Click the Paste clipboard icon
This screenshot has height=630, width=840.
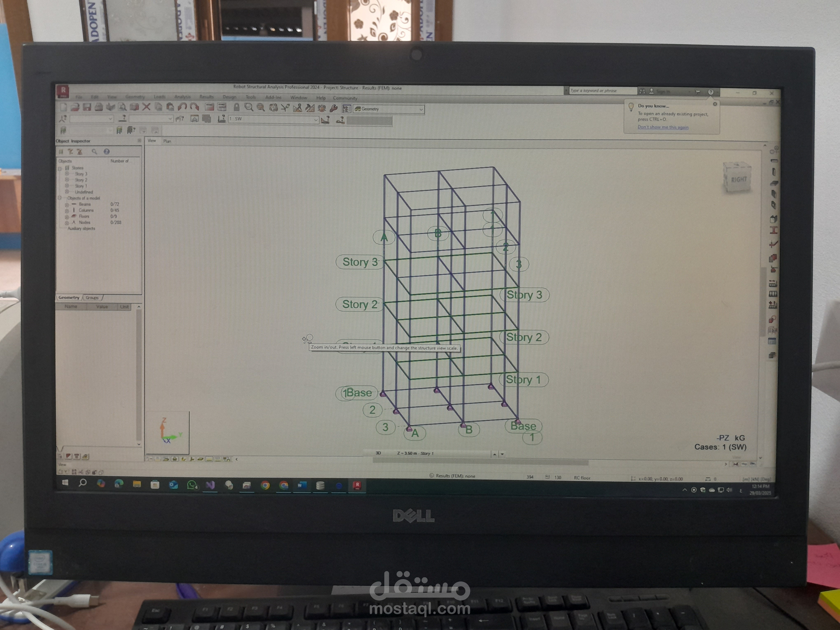click(x=170, y=107)
